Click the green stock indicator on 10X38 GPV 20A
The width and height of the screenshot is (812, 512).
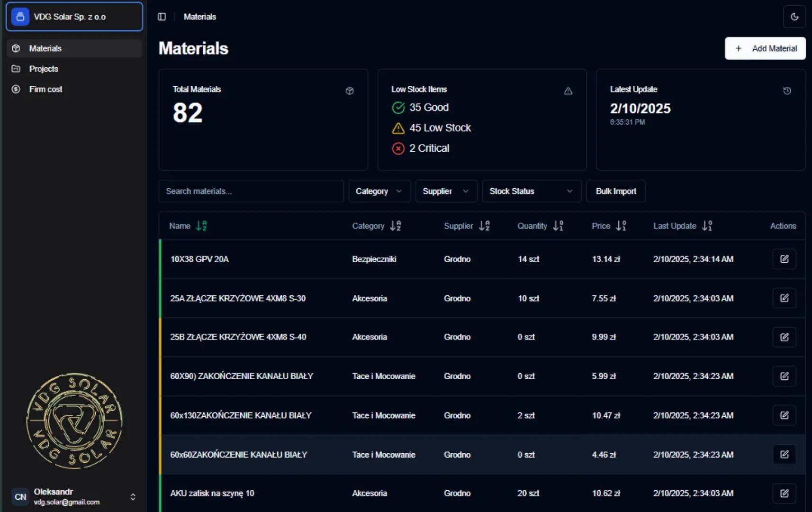161,259
